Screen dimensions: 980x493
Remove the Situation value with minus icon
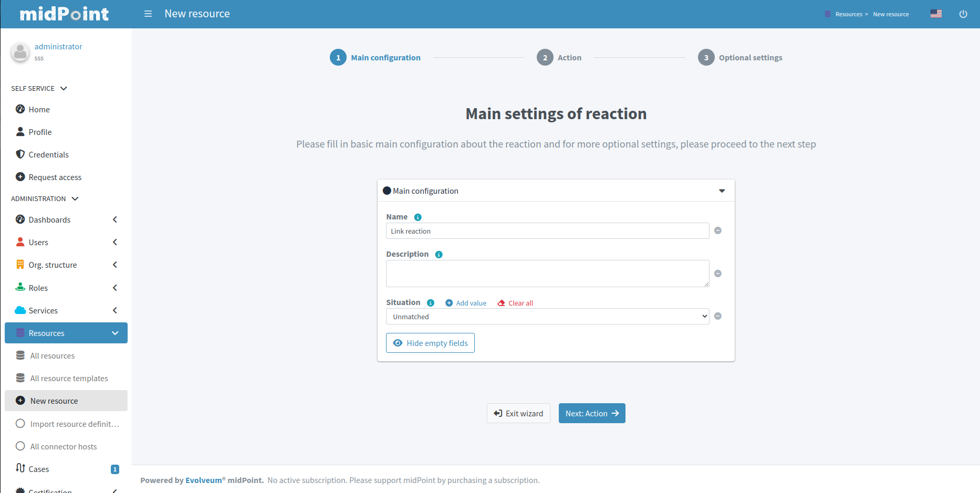coord(717,316)
